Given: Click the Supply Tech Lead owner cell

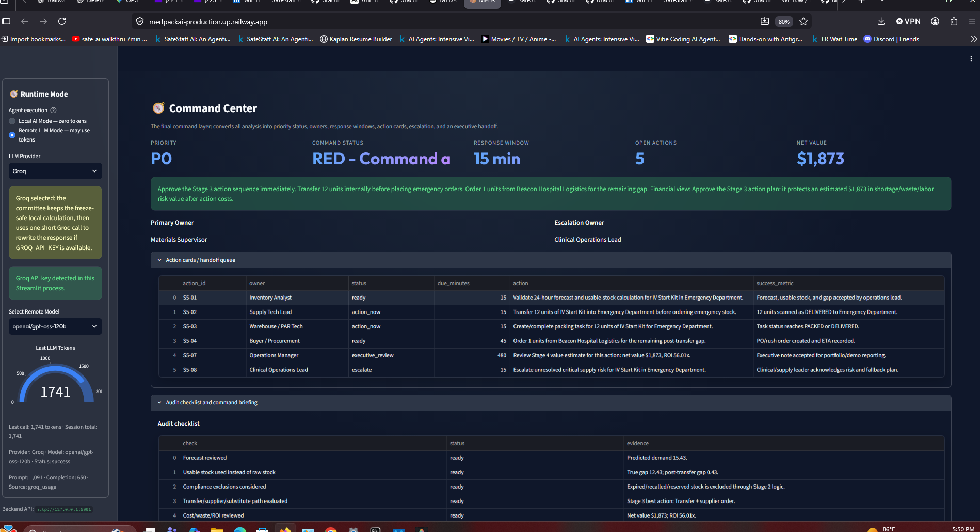Looking at the screenshot, I should [x=297, y=312].
